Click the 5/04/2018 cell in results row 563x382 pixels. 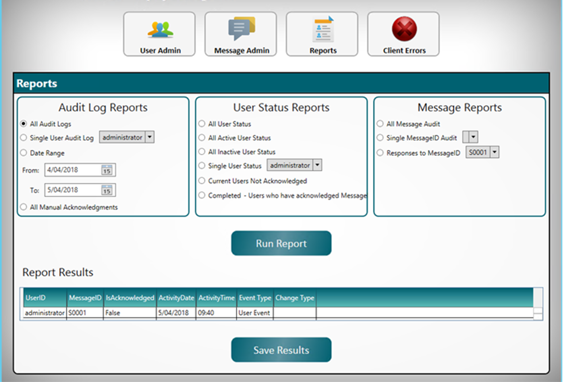pyautogui.click(x=176, y=313)
